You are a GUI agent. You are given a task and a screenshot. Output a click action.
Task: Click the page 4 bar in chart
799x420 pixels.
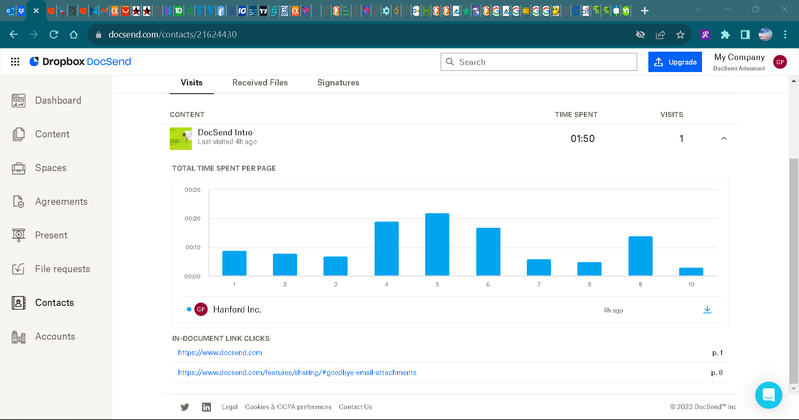387,249
